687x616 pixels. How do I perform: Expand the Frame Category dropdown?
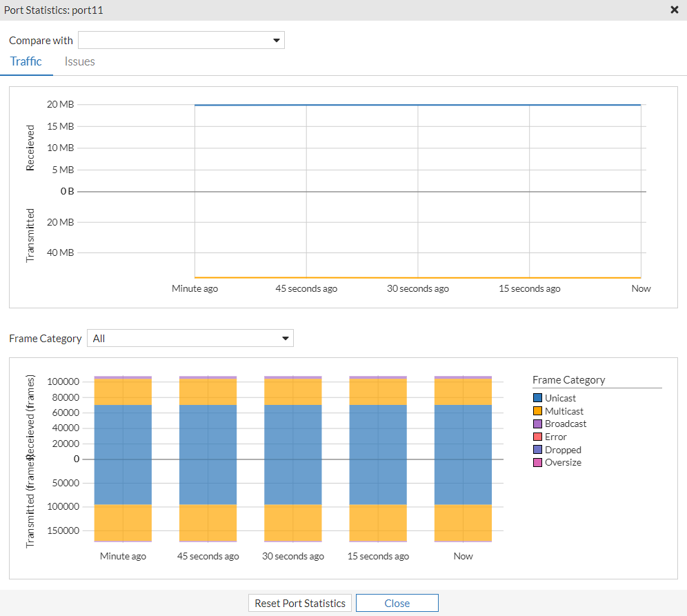pos(190,338)
